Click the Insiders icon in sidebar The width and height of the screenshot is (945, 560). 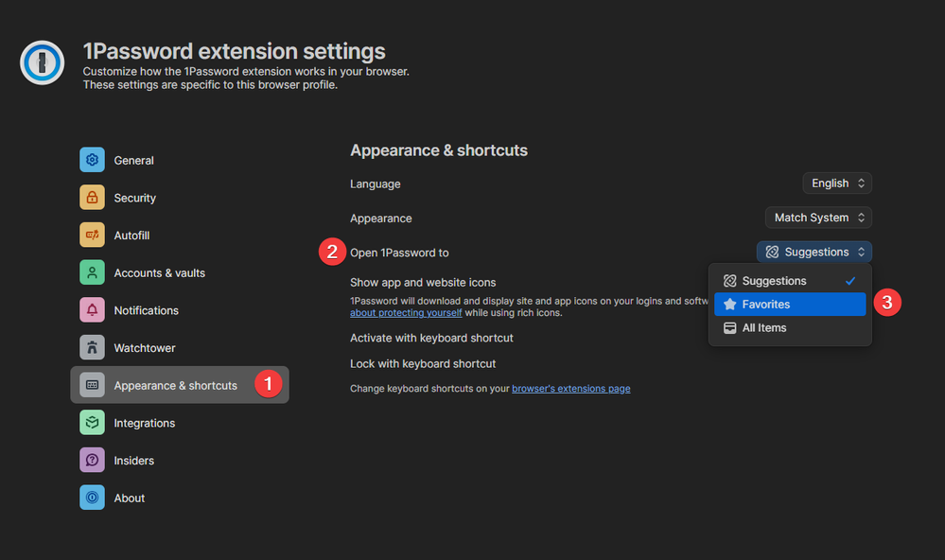[x=92, y=461]
